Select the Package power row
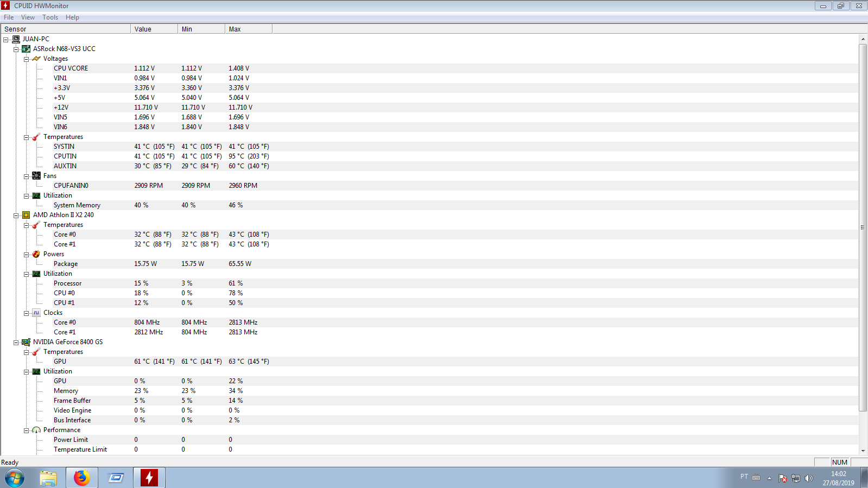This screenshot has height=488, width=868. (429, 264)
